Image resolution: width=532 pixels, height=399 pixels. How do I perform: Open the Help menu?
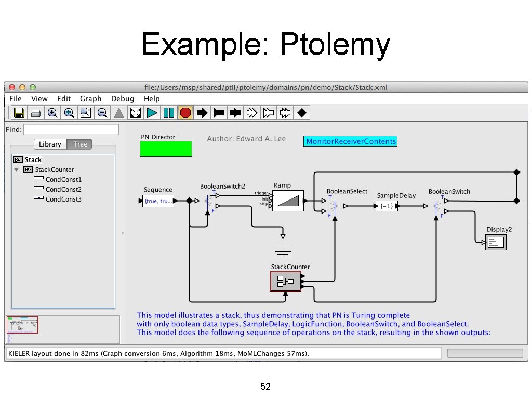[152, 99]
